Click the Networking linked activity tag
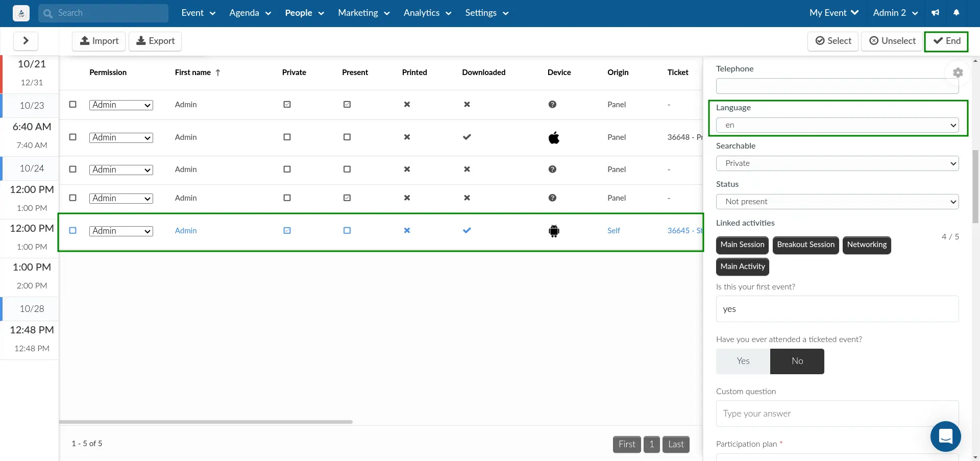The width and height of the screenshot is (980, 461). click(x=867, y=245)
